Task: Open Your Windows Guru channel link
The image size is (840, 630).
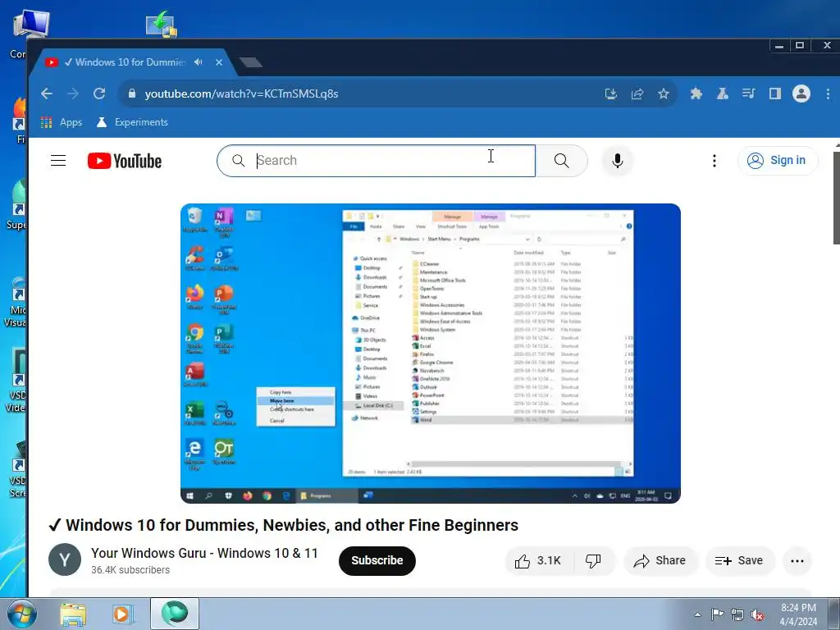Action: tap(204, 554)
